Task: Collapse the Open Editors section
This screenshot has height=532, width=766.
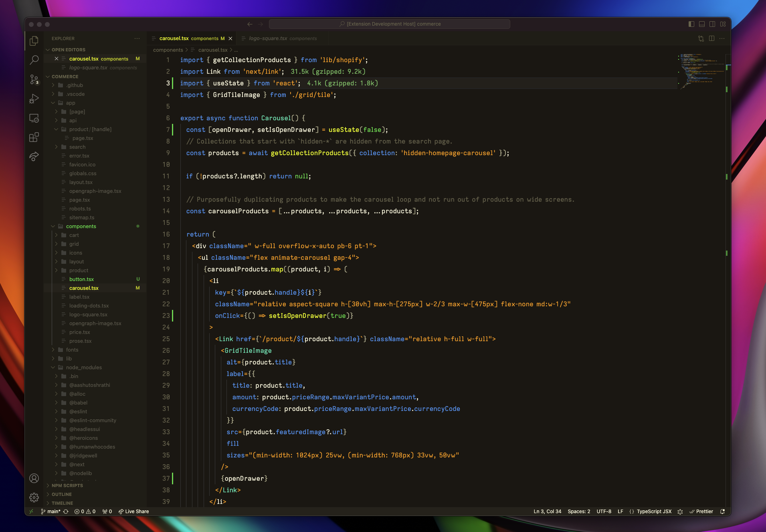Action: coord(68,50)
